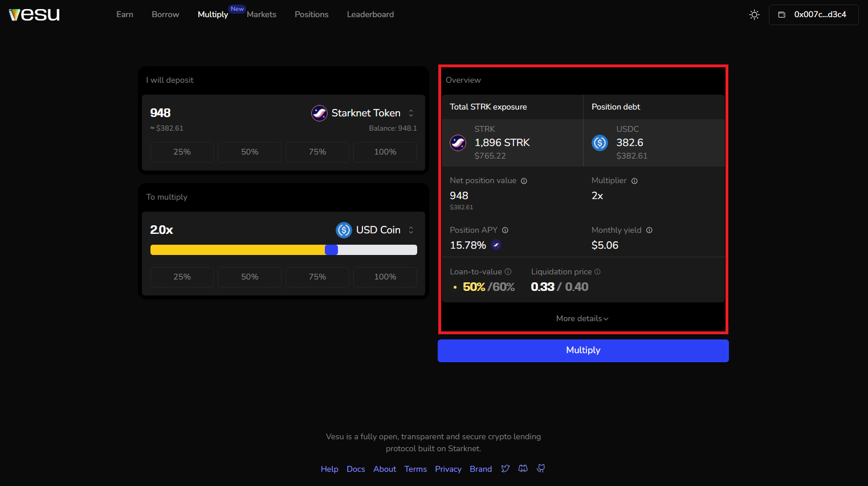Show Multiplier info tooltip icon
This screenshot has width=868, height=486.
[634, 181]
